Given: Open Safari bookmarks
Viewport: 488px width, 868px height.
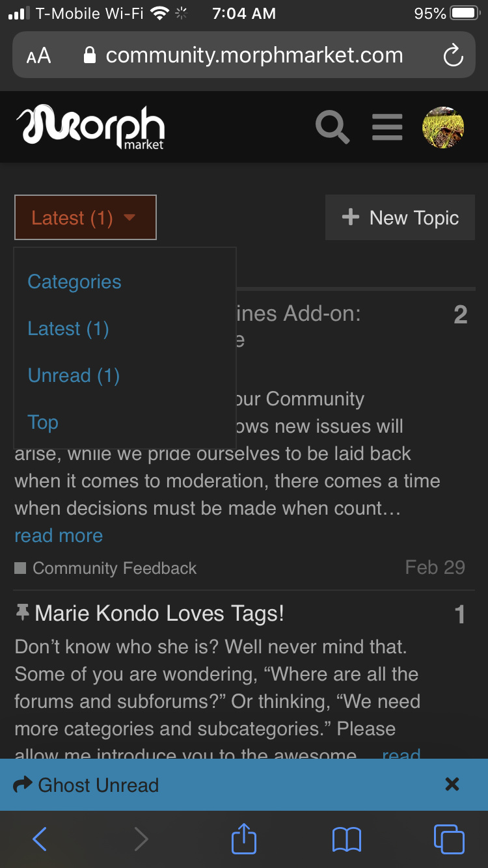Looking at the screenshot, I should [x=346, y=839].
